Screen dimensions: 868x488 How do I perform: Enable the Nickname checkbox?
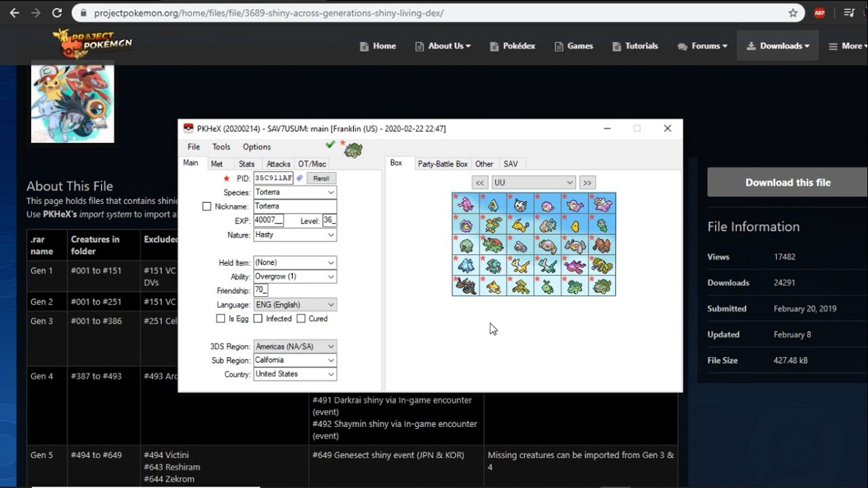click(207, 206)
